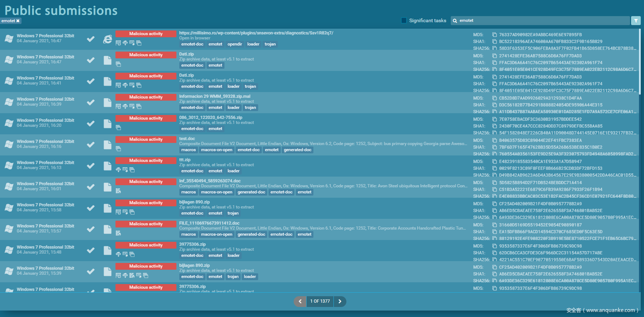Copy SHA1 hash of test.doc submission

[x=494, y=147]
